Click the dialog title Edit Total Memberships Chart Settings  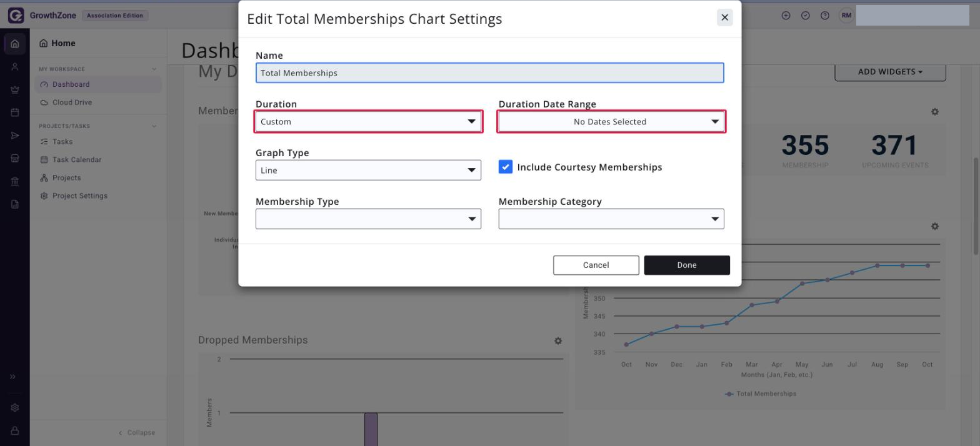point(374,19)
